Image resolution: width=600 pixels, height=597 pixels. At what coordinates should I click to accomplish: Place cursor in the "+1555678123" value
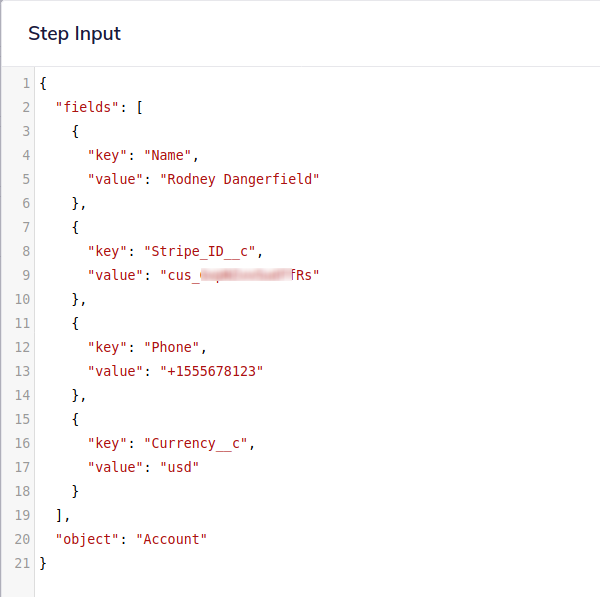(x=212, y=371)
